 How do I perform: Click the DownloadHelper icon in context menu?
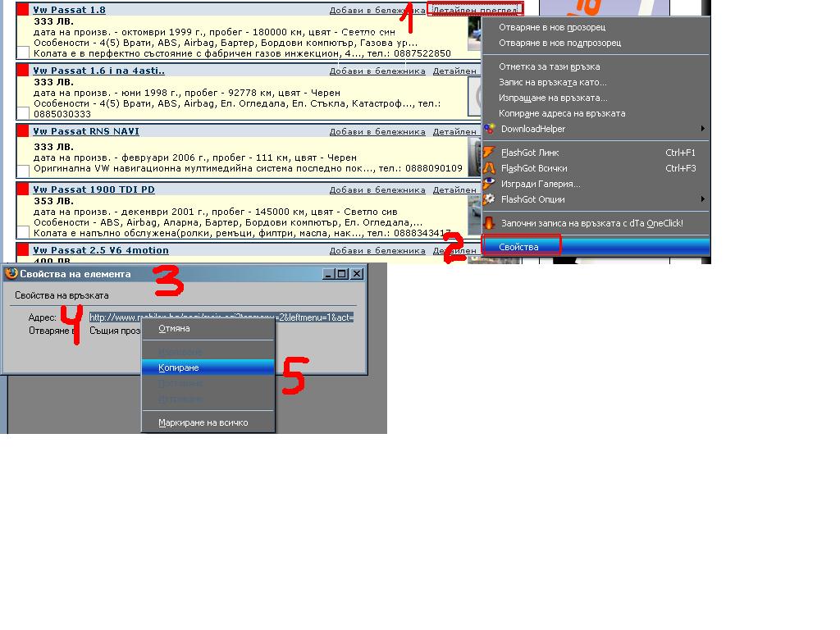pos(490,129)
